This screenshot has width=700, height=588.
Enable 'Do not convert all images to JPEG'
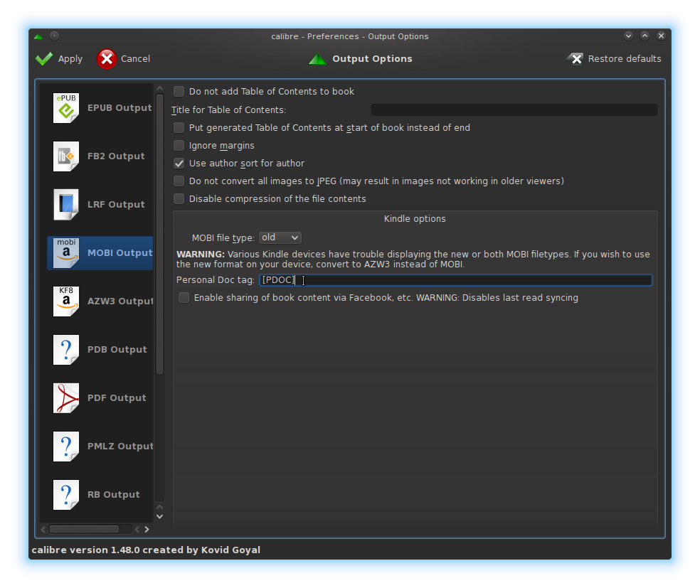pyautogui.click(x=179, y=181)
